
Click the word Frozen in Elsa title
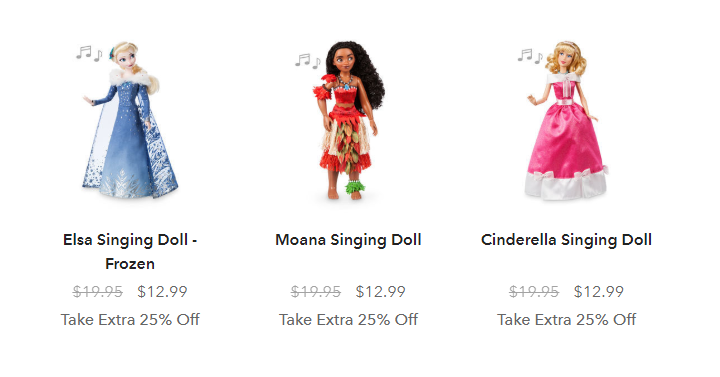(130, 264)
